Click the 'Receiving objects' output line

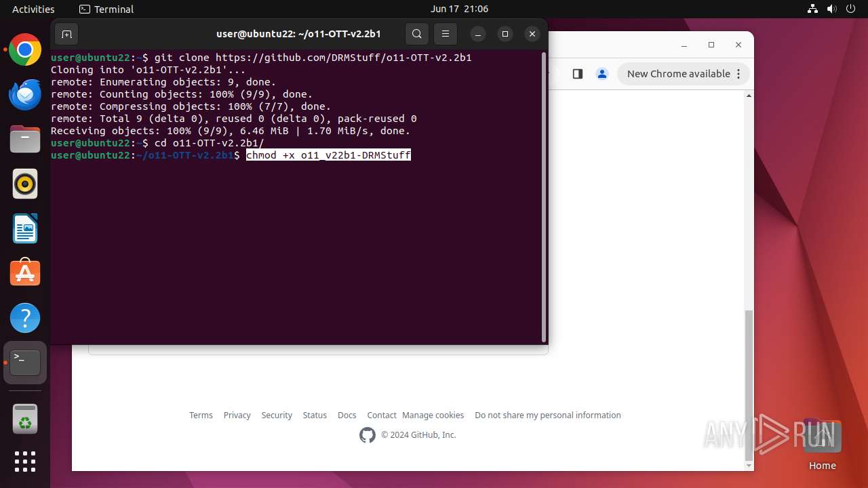pos(231,131)
